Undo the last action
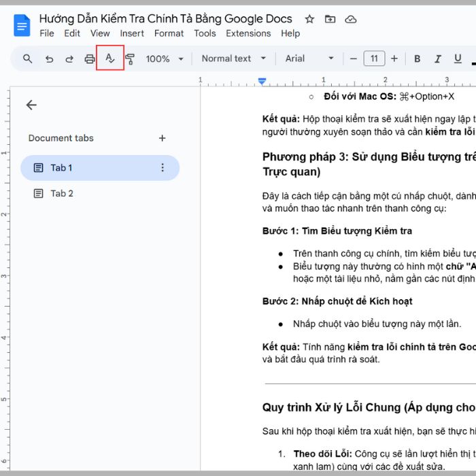 click(49, 59)
